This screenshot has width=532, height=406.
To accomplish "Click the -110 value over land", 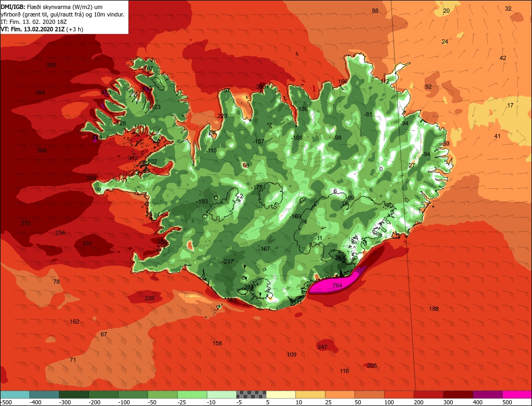I will [211, 150].
